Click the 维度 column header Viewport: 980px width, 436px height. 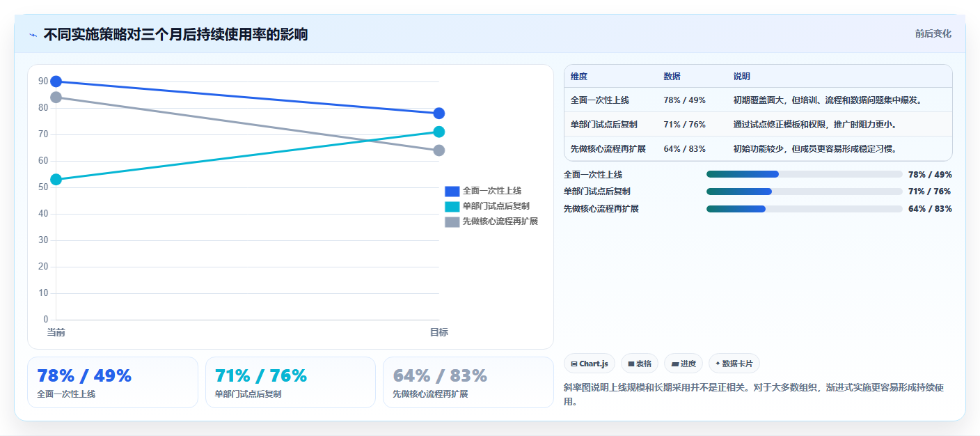click(x=579, y=77)
